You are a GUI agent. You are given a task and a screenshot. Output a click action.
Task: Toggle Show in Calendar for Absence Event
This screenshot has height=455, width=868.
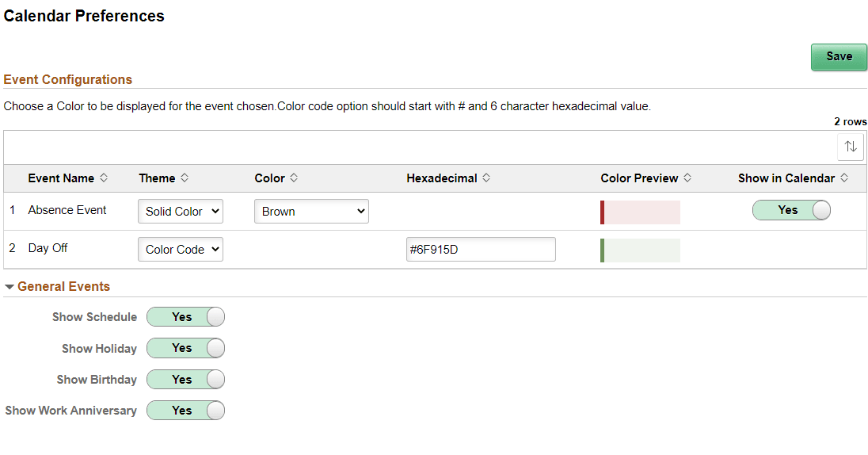point(792,210)
